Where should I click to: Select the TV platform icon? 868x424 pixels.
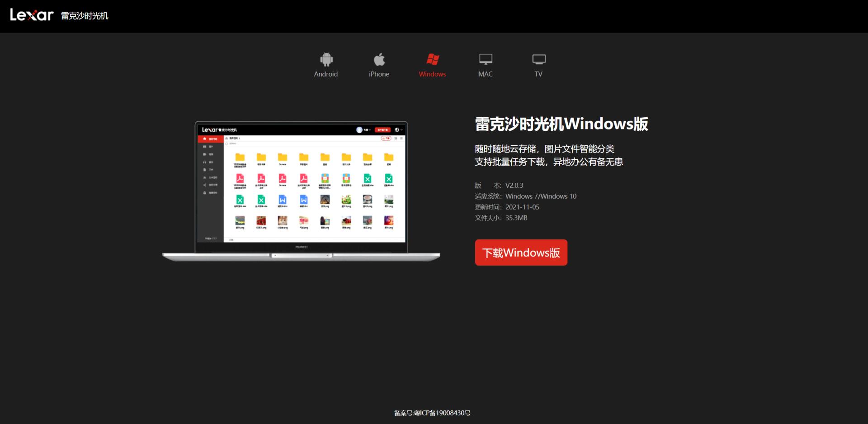coord(538,59)
